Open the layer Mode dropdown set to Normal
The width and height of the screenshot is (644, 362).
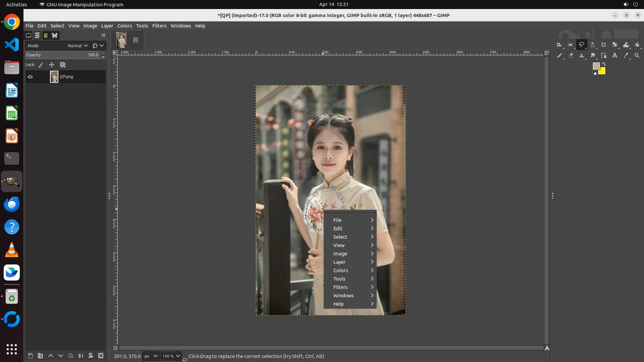[x=77, y=46]
